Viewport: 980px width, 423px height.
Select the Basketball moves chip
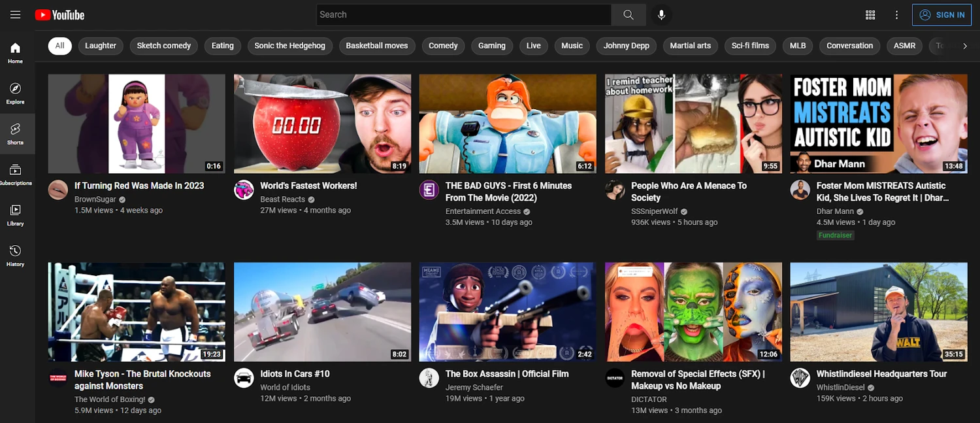click(x=377, y=46)
